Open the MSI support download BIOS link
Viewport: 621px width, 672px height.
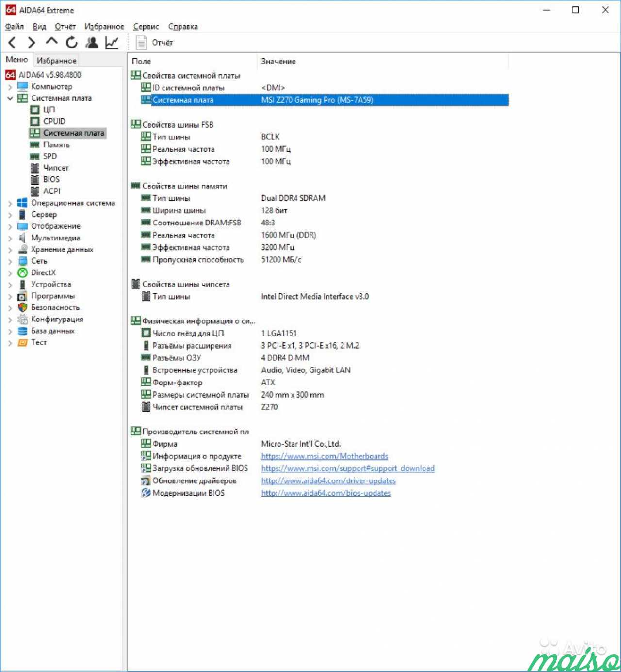coord(348,468)
